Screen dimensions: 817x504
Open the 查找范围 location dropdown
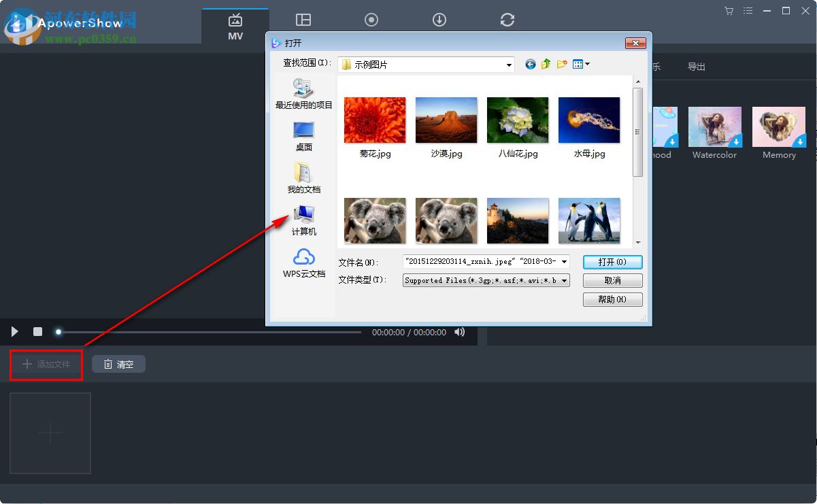click(x=509, y=64)
